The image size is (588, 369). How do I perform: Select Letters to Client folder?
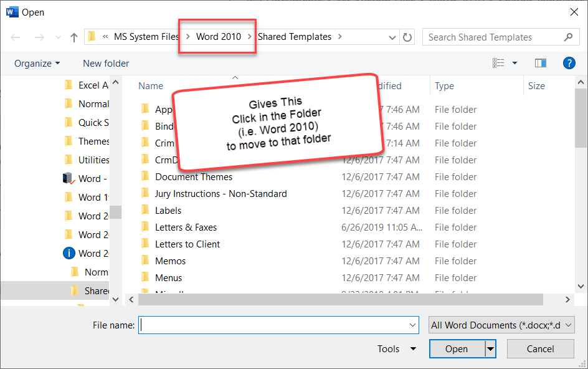pos(187,244)
